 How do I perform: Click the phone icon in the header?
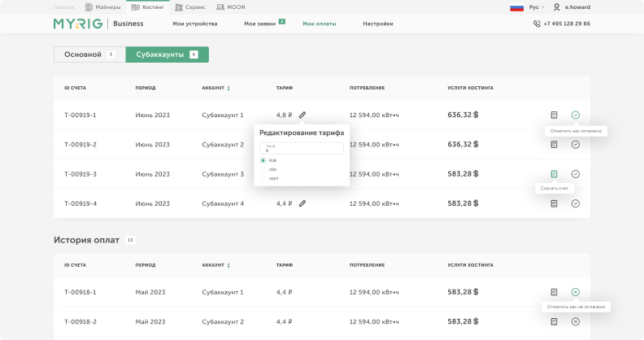pyautogui.click(x=537, y=24)
